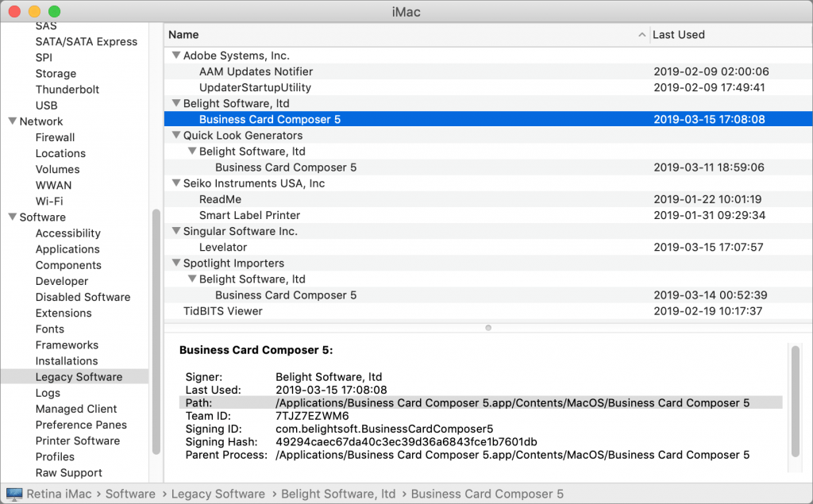Open Wi-Fi in the sidebar
Screen dimensions: 813x504
tap(49, 201)
